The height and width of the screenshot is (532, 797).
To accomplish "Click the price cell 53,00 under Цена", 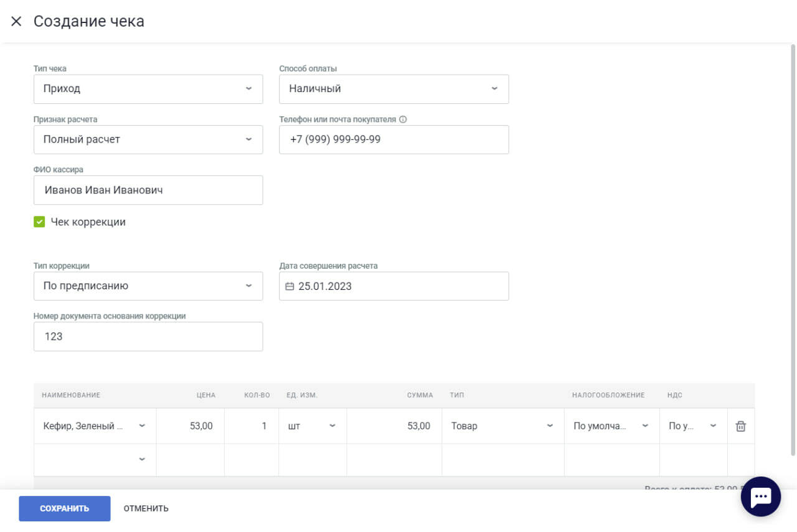I will pos(191,426).
